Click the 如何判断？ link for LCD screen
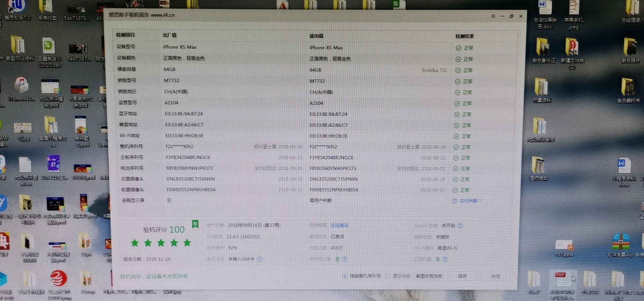This screenshot has width=644, height=301. [x=470, y=201]
